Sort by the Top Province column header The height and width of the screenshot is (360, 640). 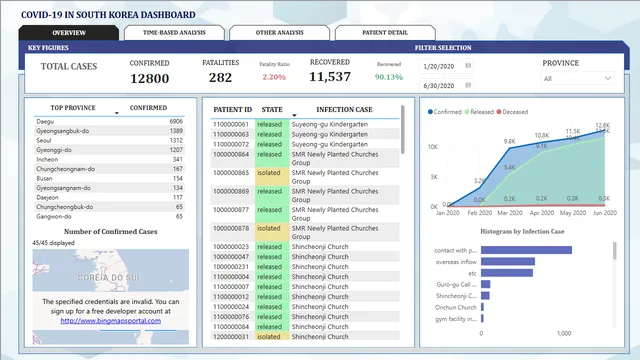[73, 108]
